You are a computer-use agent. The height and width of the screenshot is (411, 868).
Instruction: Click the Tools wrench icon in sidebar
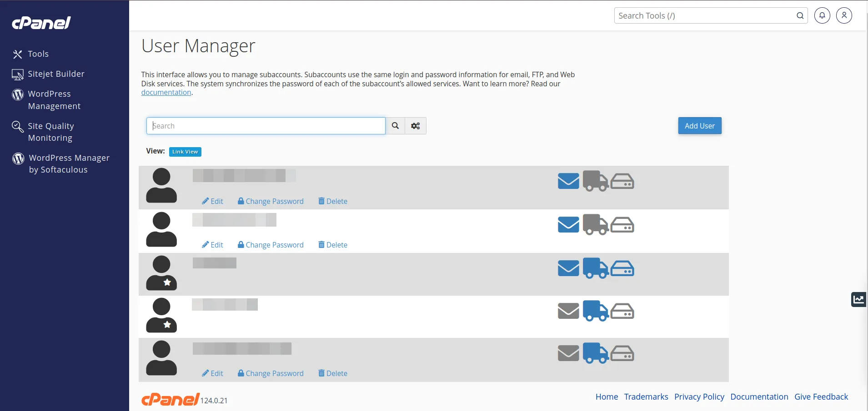coord(18,54)
